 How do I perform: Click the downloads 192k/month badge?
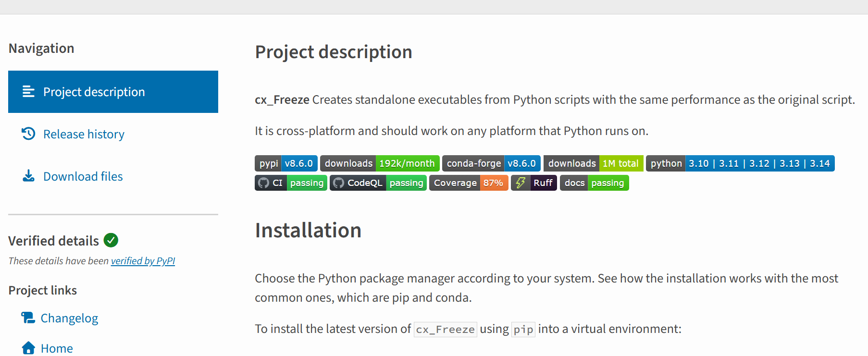click(379, 164)
